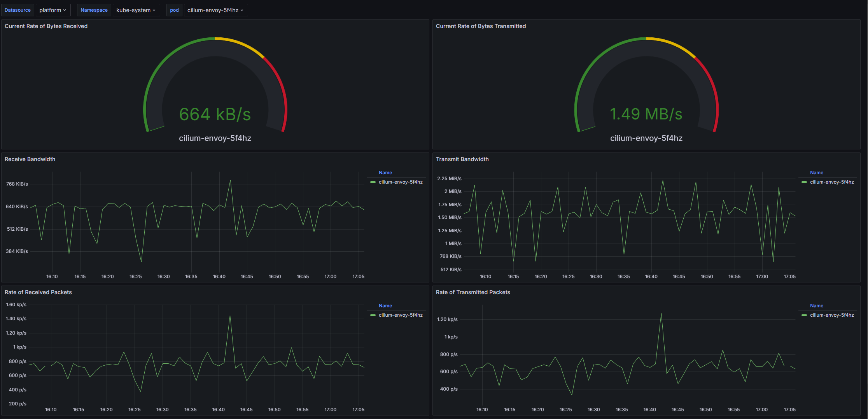Select the Rate of Transmitted Packets panel title

point(473,292)
